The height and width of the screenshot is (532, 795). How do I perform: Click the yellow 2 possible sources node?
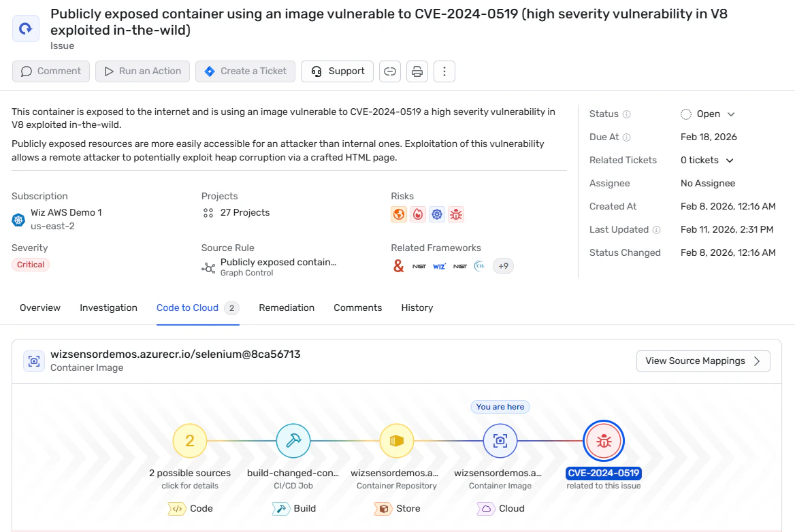(190, 441)
